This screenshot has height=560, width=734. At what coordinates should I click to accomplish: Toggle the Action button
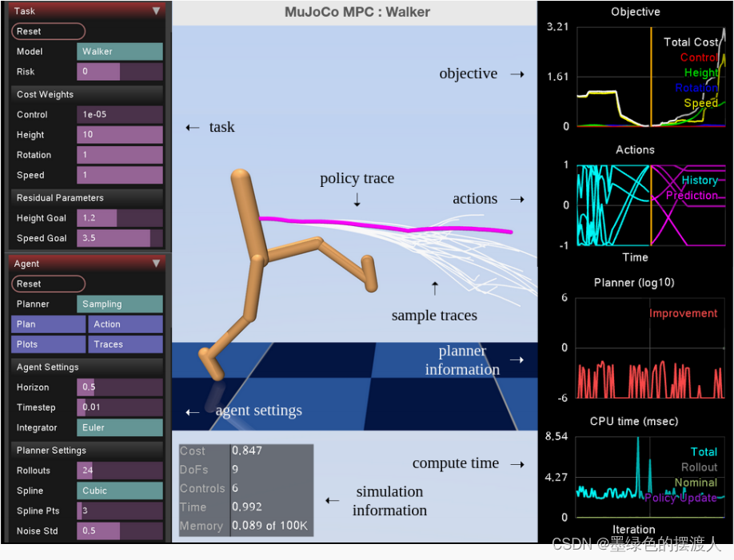[x=126, y=324]
